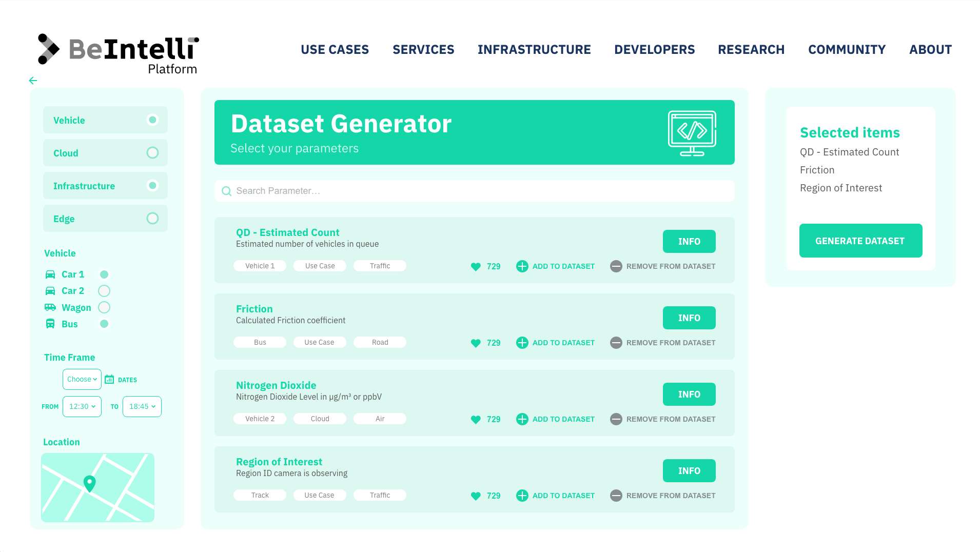Select the Edge filter radio button

(152, 219)
